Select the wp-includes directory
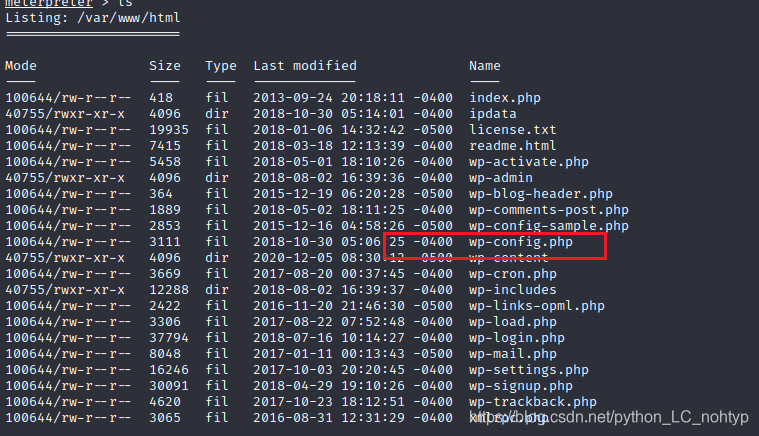Viewport: 759px width, 436px height. coord(513,290)
